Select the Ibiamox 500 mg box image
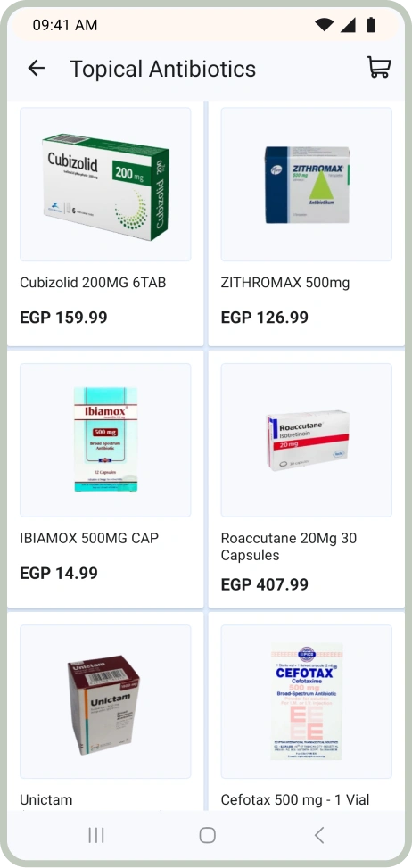The width and height of the screenshot is (412, 868). (105, 440)
